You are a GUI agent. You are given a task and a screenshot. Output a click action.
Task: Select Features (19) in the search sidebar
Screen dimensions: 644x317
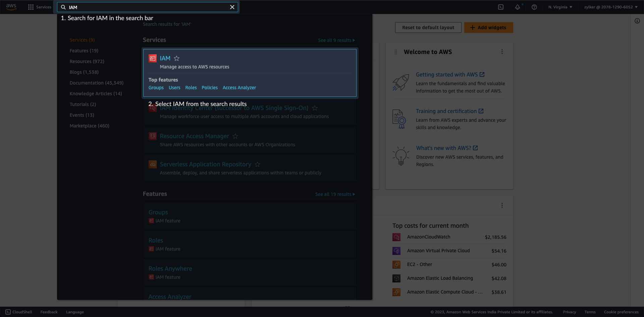click(x=84, y=50)
